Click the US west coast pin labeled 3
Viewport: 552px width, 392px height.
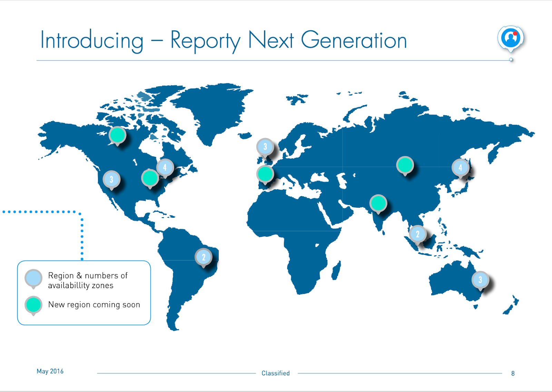[111, 180]
